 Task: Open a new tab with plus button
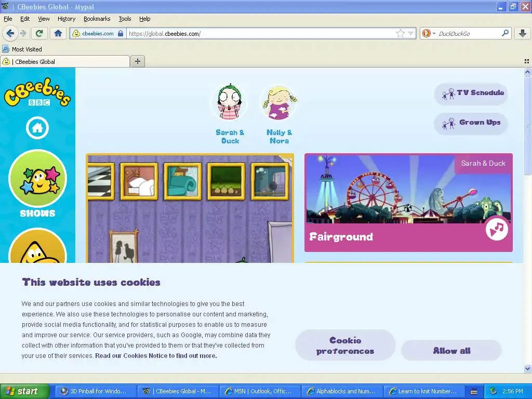(137, 61)
